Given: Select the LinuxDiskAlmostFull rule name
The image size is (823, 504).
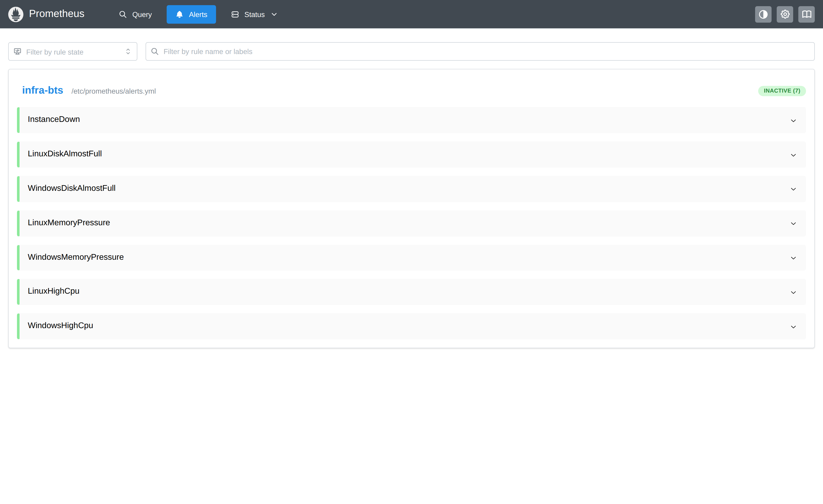Looking at the screenshot, I should [65, 154].
